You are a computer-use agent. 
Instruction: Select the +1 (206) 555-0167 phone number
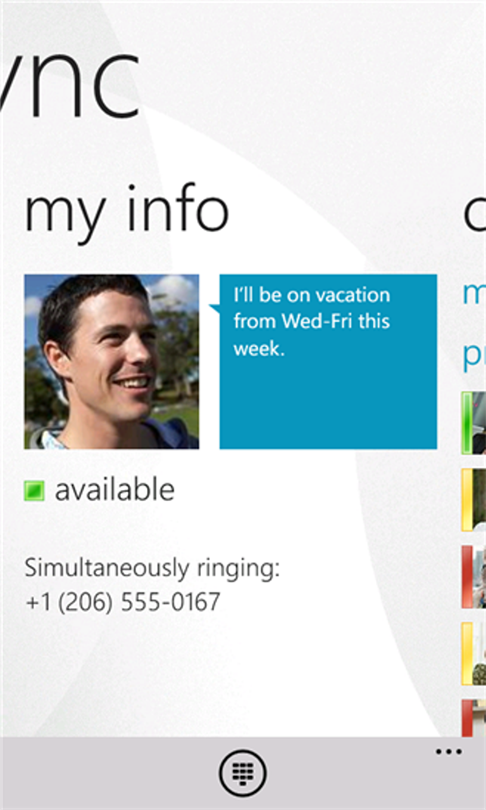[122, 602]
